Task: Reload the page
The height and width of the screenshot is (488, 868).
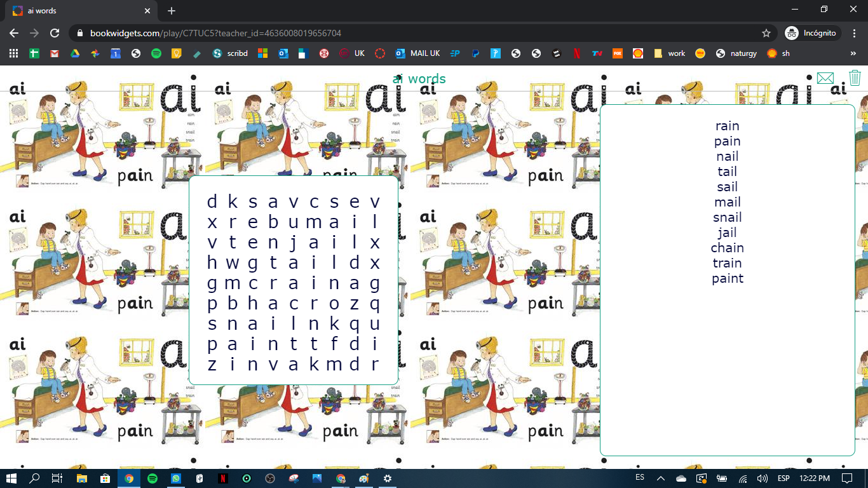Action: tap(55, 33)
